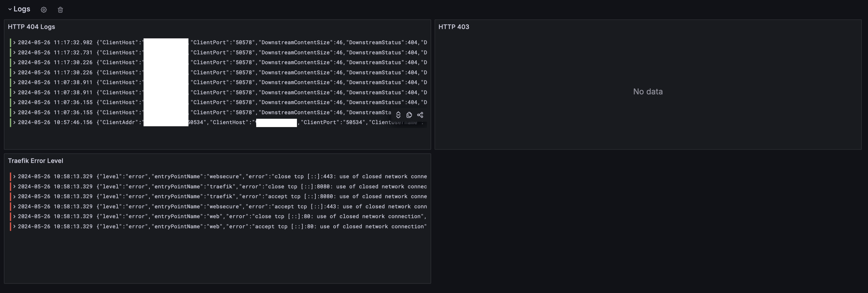The width and height of the screenshot is (868, 293).
Task: Collapse the Logs row chevron
Action: pos(10,9)
